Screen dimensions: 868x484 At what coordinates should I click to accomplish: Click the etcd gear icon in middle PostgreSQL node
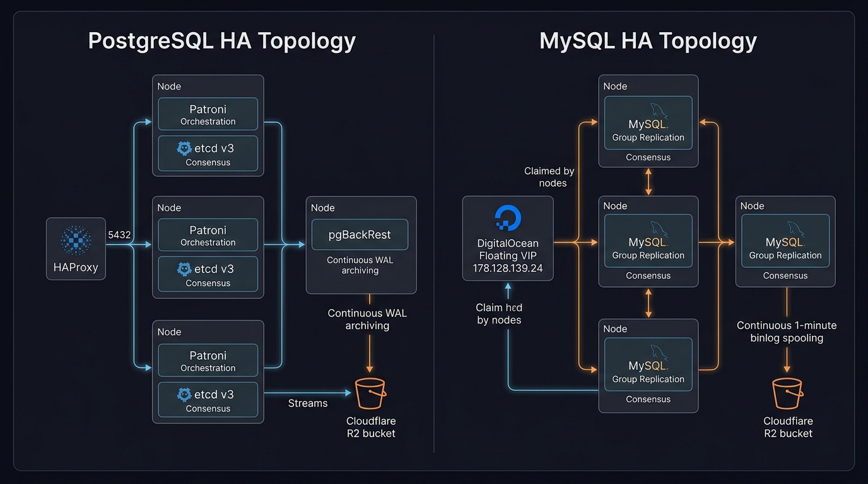coord(184,269)
